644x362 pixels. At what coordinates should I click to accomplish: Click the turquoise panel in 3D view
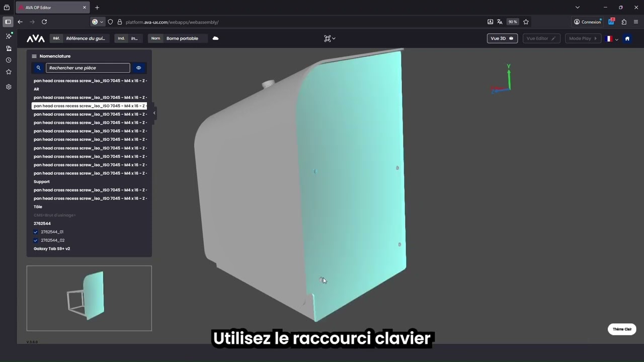point(355,186)
